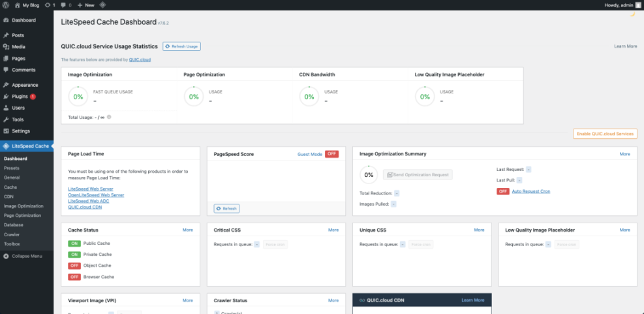Image resolution: width=644 pixels, height=314 pixels.
Task: Open the comments bubble in admin bar
Action: [66, 5]
